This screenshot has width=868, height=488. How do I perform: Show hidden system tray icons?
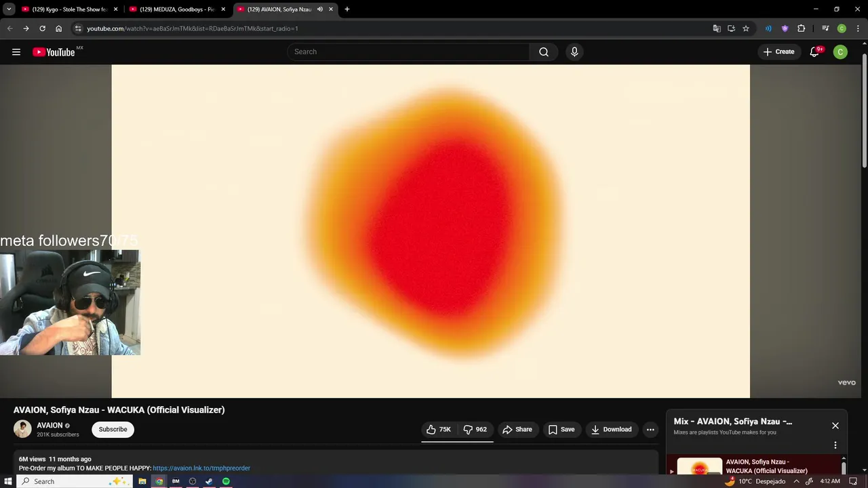(x=796, y=481)
